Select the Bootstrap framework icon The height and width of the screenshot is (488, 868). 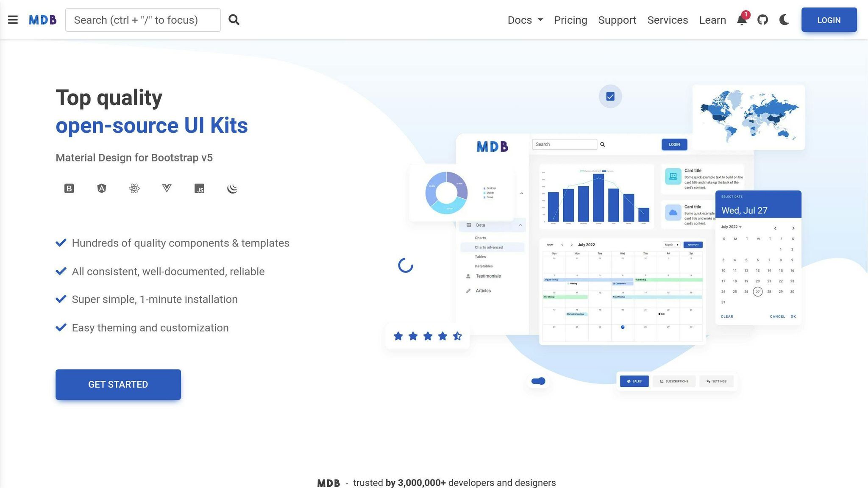point(69,189)
